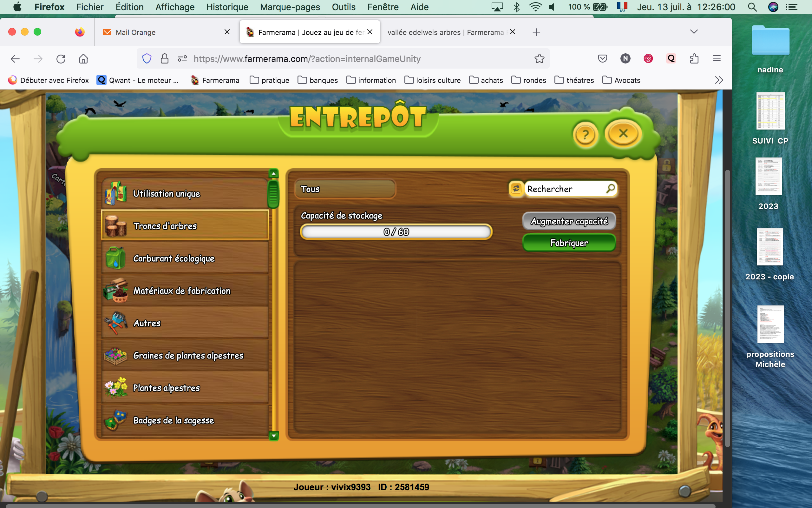The width and height of the screenshot is (812, 508).
Task: Expand the information bookmarks folder
Action: (x=371, y=80)
